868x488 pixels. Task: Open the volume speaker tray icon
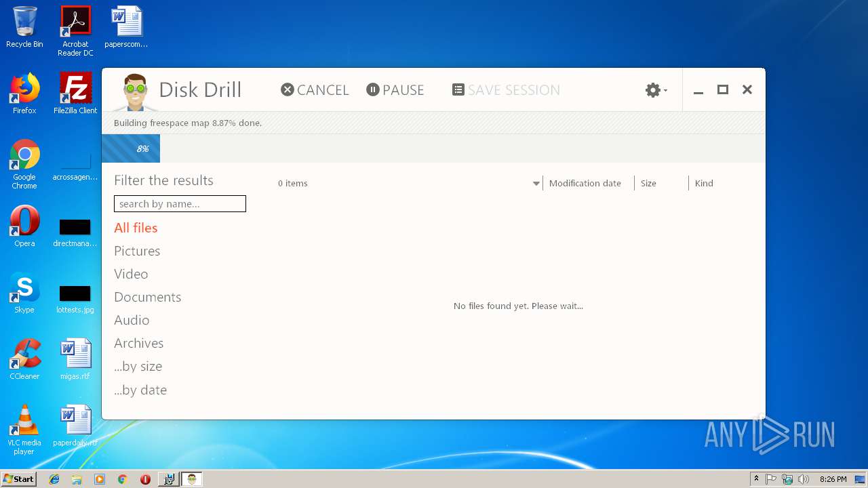pos(804,479)
